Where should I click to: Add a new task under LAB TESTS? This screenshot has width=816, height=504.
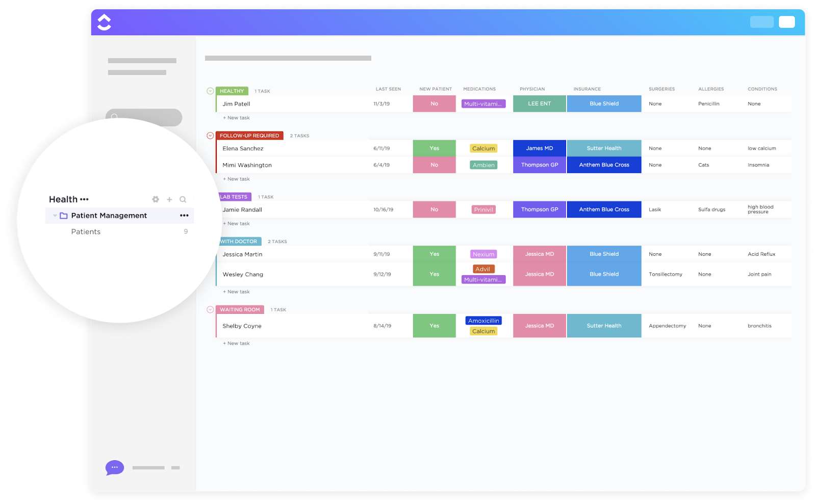[x=236, y=223]
